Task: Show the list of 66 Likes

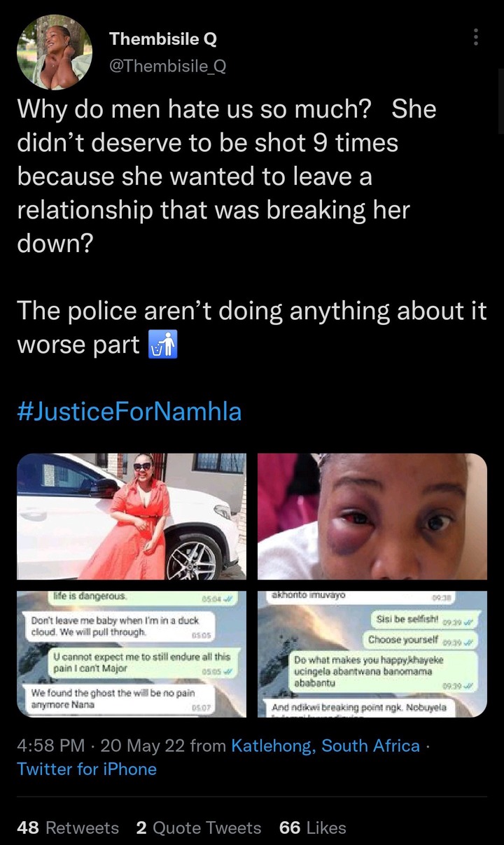Action: point(312,828)
